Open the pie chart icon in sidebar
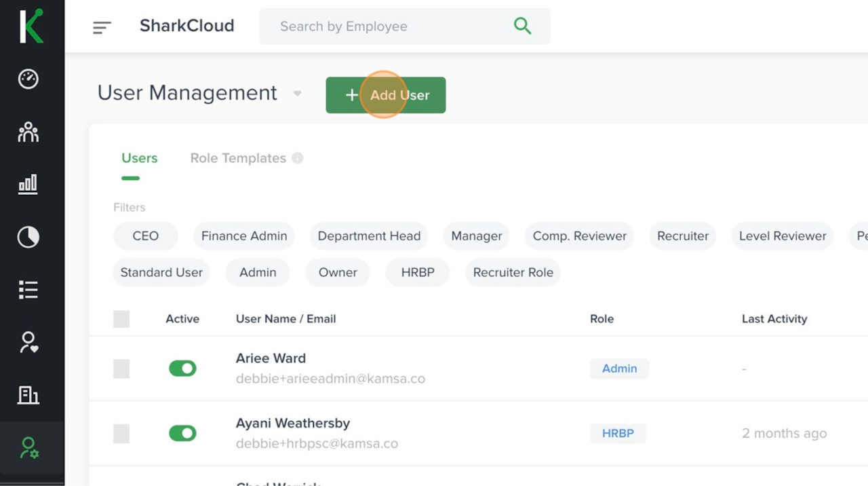868x486 pixels. (x=28, y=237)
